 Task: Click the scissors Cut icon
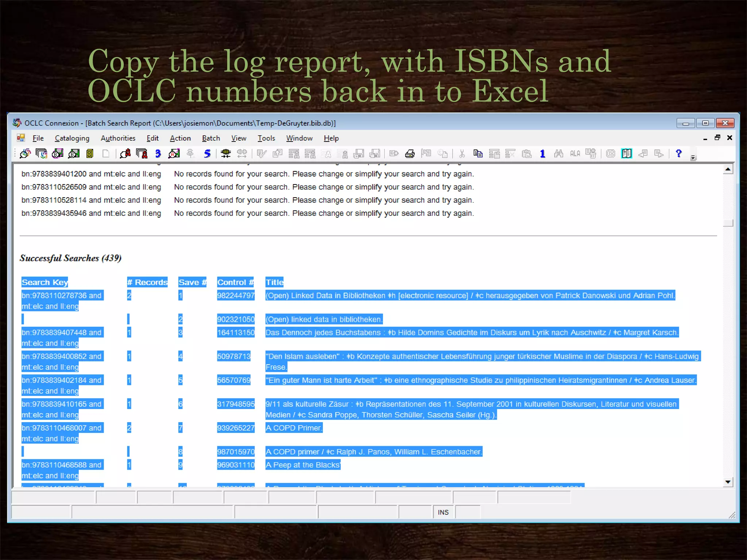[462, 153]
